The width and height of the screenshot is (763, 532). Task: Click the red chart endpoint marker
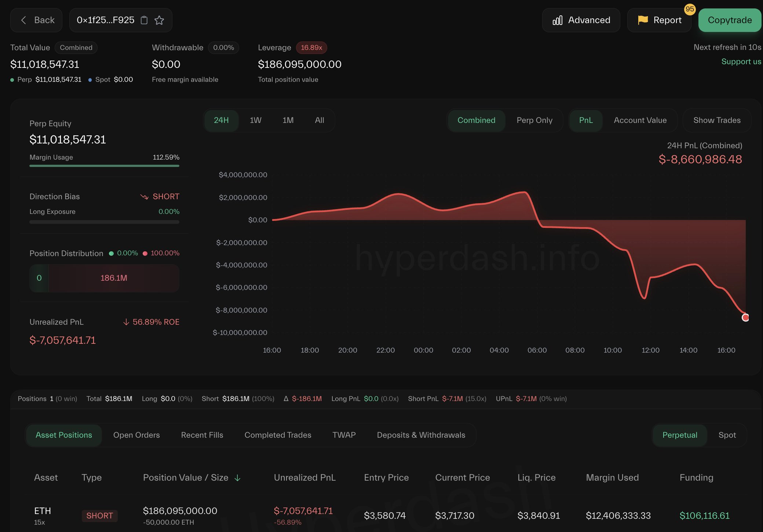(x=745, y=317)
